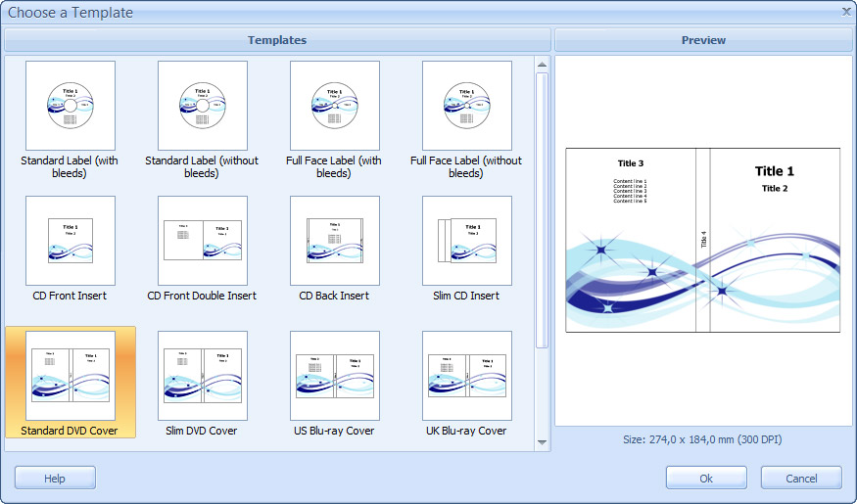Select the US Blu-ray Cover template
The image size is (857, 504).
coord(334,376)
